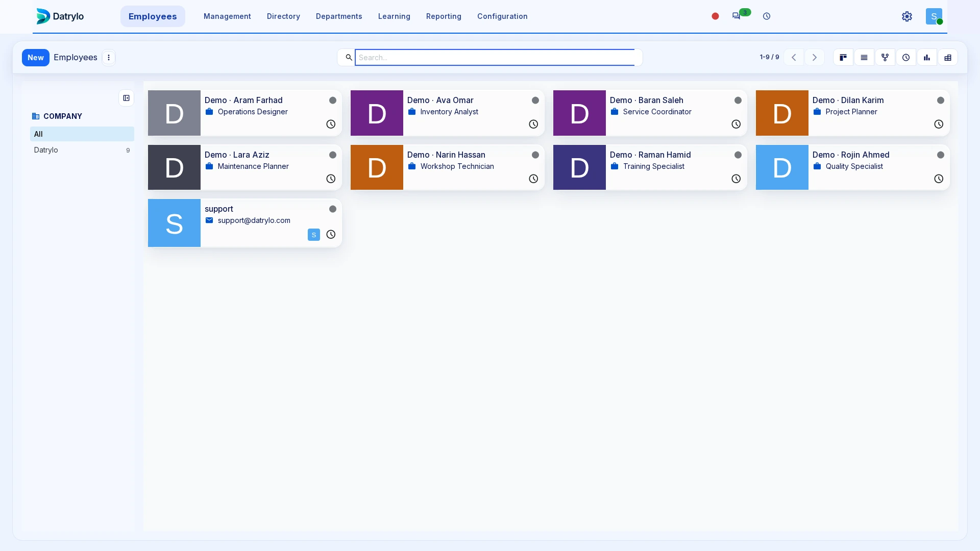The height and width of the screenshot is (551, 980).
Task: Click the Datrylo logo
Action: [x=60, y=16]
